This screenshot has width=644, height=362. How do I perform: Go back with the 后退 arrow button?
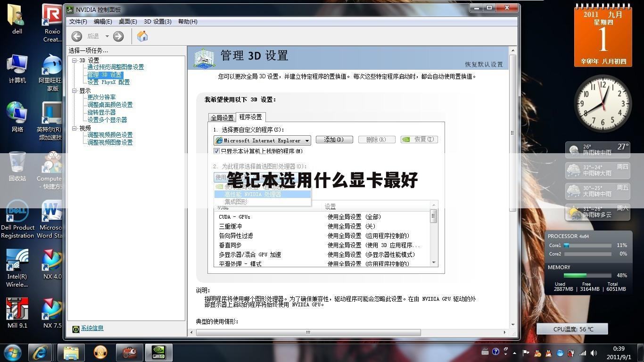(x=77, y=36)
